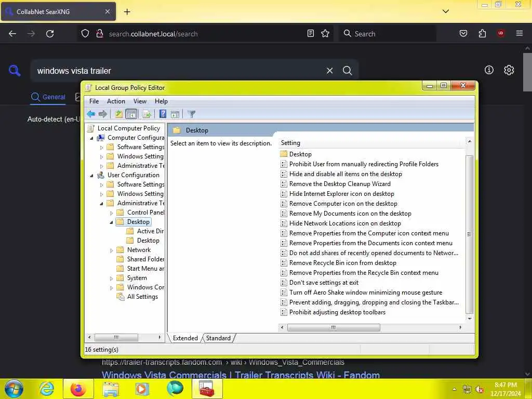Click the browser Reload button
This screenshot has height=399, width=532.
50,34
